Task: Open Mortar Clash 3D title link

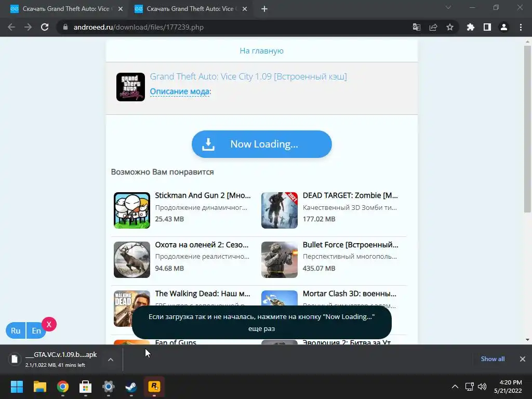Action: [x=350, y=294]
